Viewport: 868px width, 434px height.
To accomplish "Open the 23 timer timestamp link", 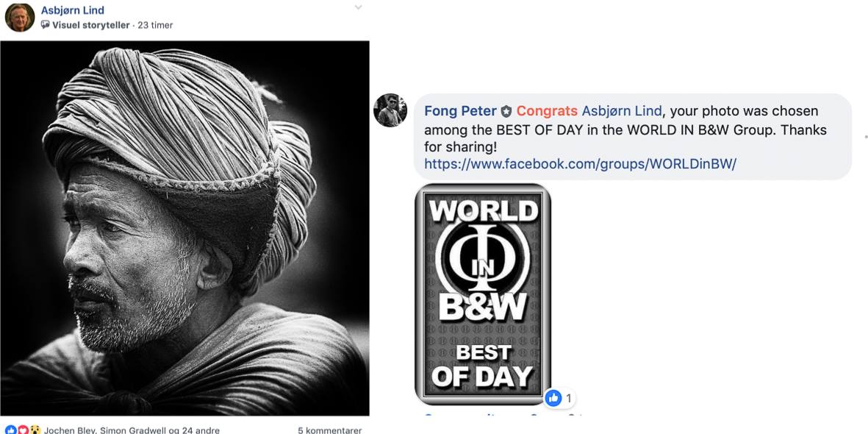I will [x=155, y=25].
